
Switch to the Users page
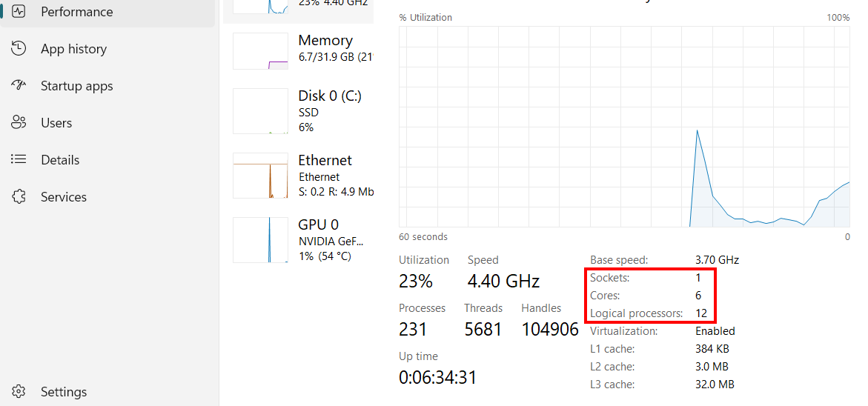pos(56,123)
